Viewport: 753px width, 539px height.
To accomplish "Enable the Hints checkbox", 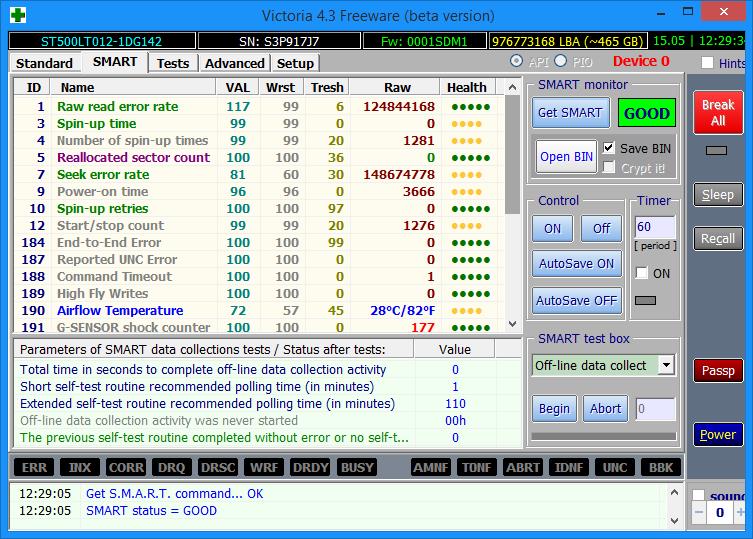I will [707, 63].
